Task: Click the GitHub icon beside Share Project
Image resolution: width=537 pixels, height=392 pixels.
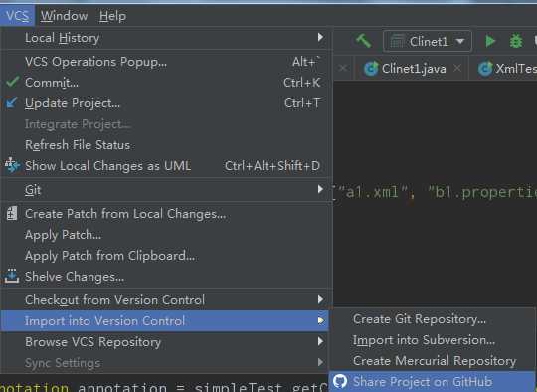Action: (x=340, y=381)
